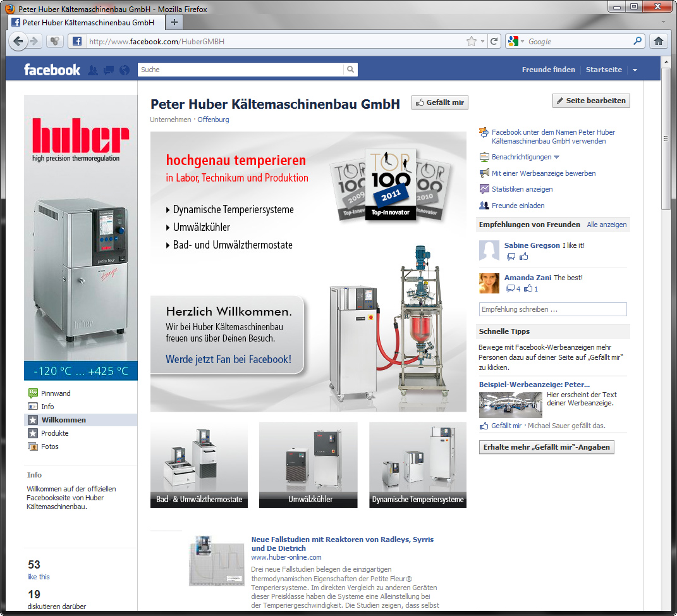Open Beispiel-Werbeanzeige: Peter... link
Viewport: 677px width, 616px height.
(x=534, y=385)
